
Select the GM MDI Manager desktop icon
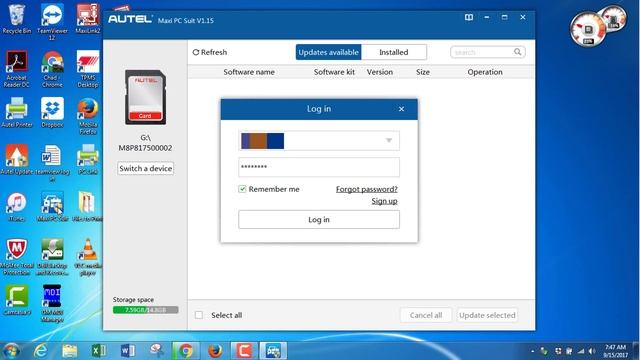[x=52, y=304]
